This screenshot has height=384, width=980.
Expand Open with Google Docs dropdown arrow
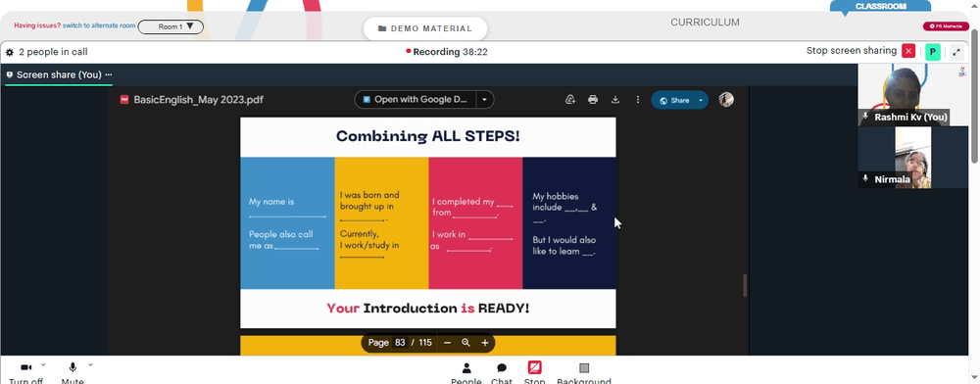[x=484, y=100]
